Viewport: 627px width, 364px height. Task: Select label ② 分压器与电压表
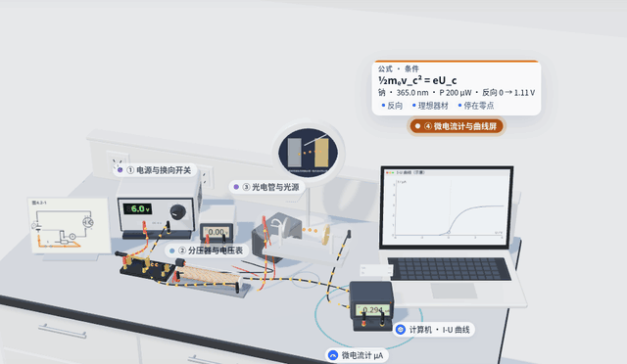(207, 250)
